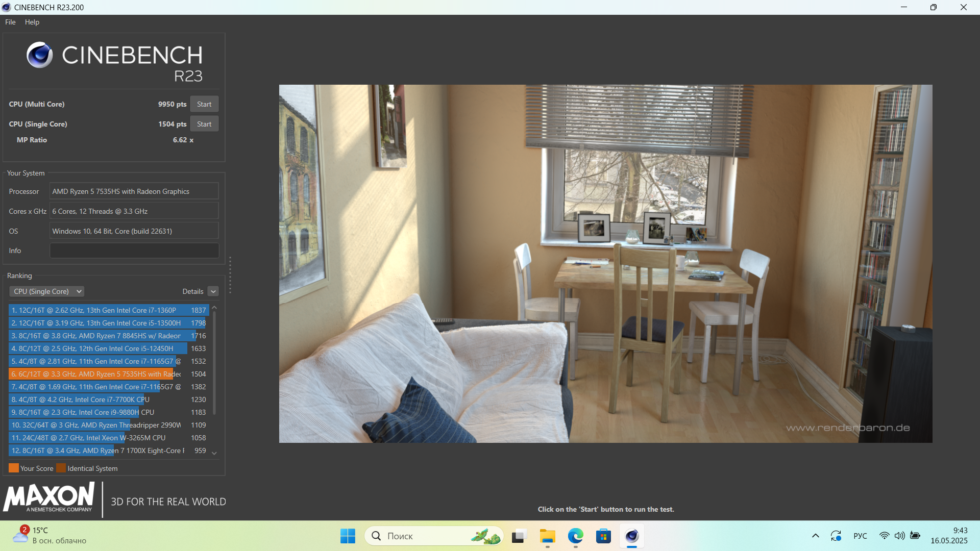The image size is (980, 551).
Task: Click the 9950 pts multi core score
Action: (x=173, y=104)
